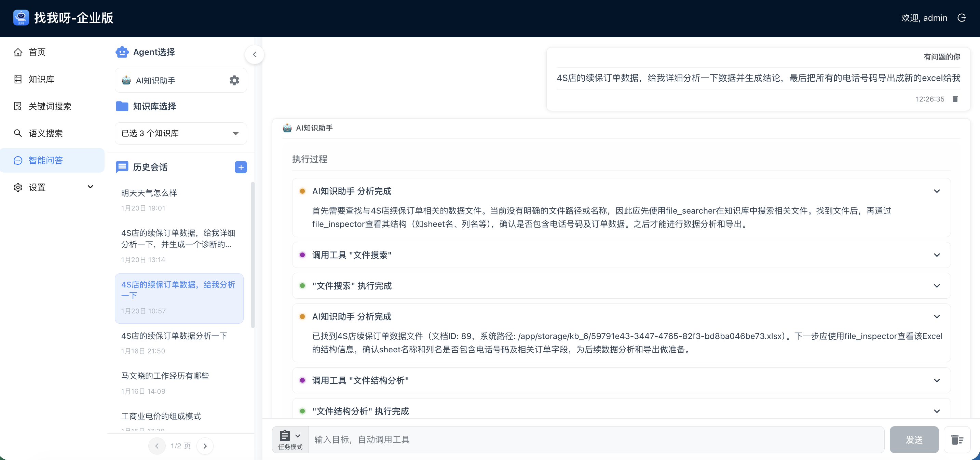The width and height of the screenshot is (980, 460).
Task: Open the 首页 home icon in sidebar
Action: pos(18,52)
